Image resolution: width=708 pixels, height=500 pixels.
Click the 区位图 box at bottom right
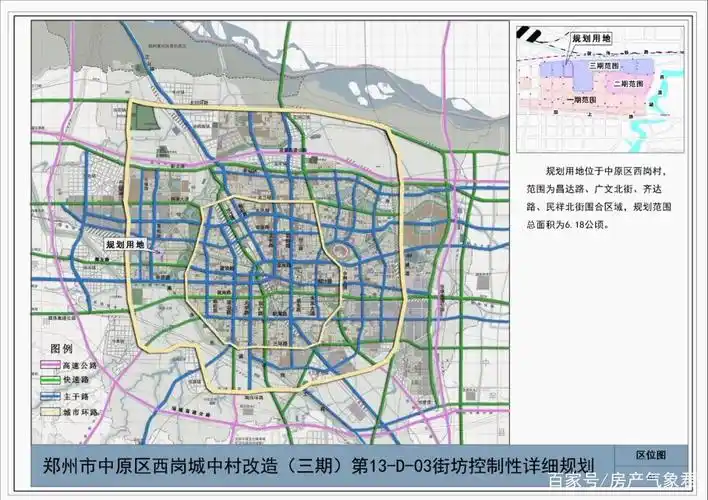coord(651,455)
